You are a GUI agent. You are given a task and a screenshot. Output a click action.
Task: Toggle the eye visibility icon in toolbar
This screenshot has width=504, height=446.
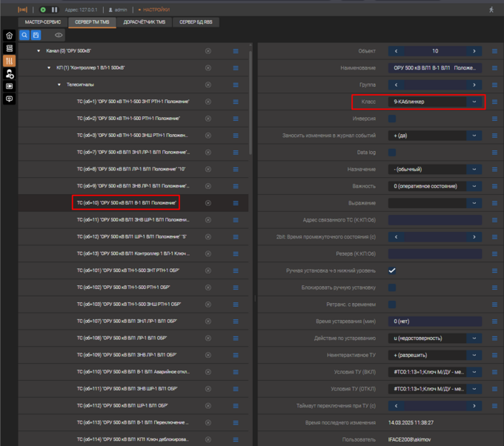59,35
